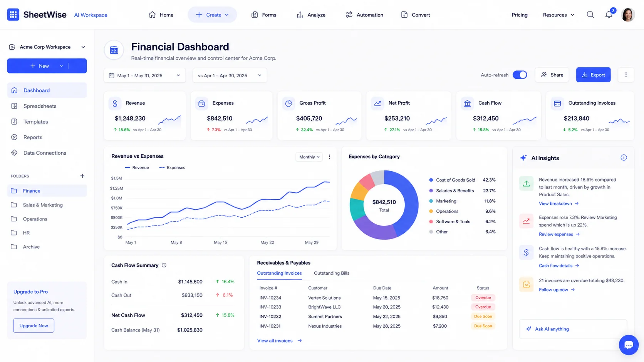Click the AI Insights info icon
Viewport: 644px width, 362px height.
click(x=624, y=158)
